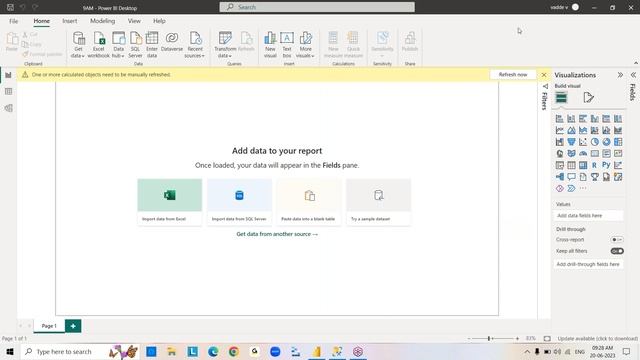Click the Search box in title bar
The image size is (640, 360).
(317, 7)
